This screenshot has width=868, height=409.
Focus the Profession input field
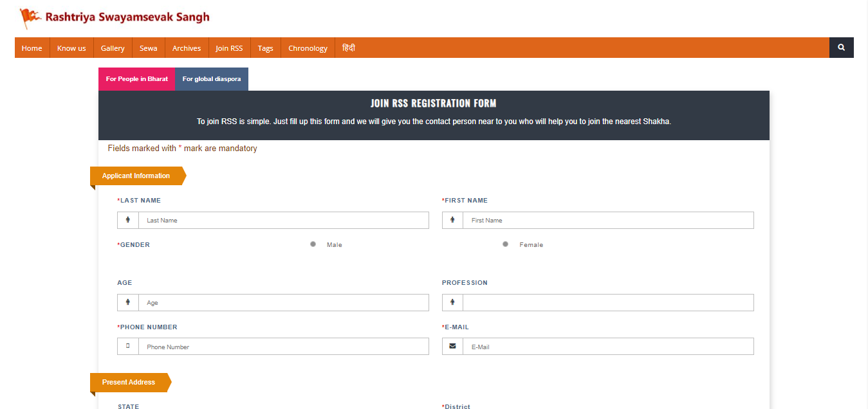608,302
